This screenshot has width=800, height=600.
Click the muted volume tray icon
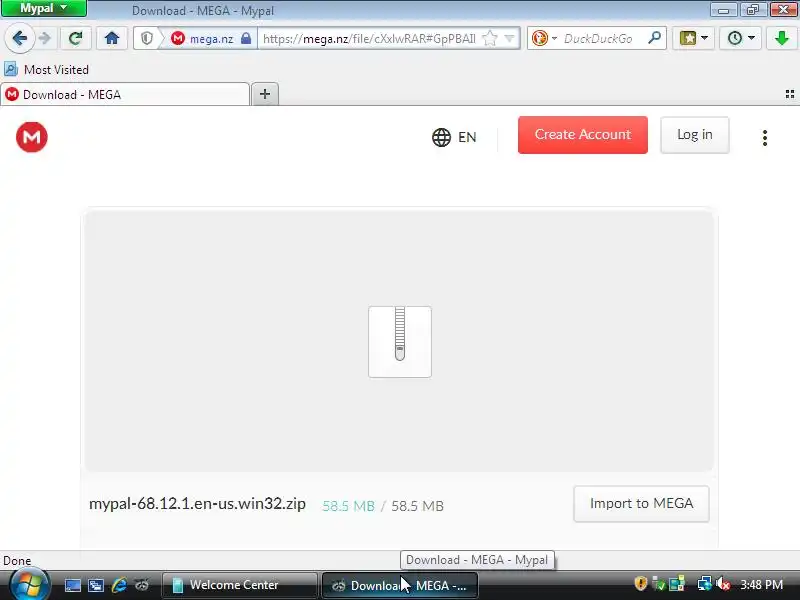point(723,583)
